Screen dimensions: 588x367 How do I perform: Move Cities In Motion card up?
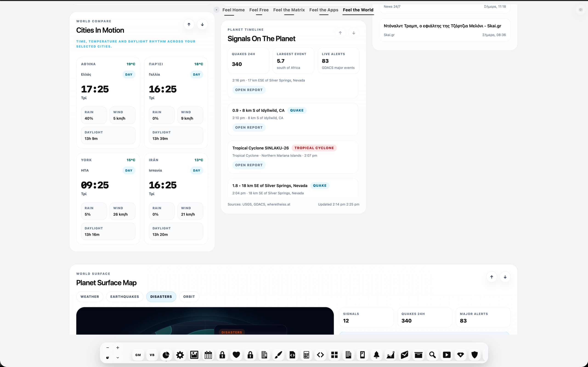(189, 24)
